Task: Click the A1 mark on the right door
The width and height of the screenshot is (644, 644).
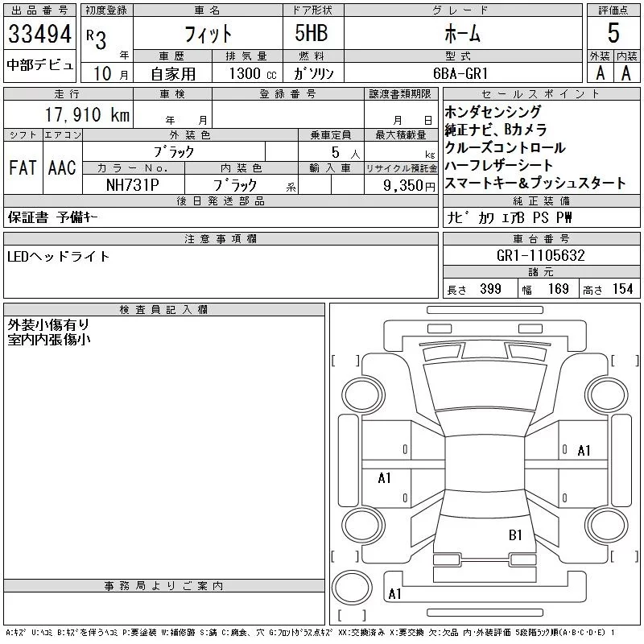Action: pos(584,451)
